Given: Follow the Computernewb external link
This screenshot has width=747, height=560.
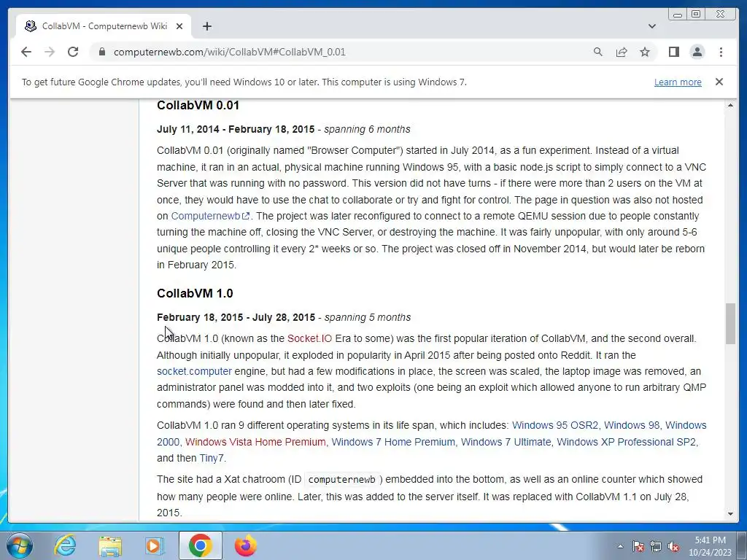Looking at the screenshot, I should tap(210, 216).
